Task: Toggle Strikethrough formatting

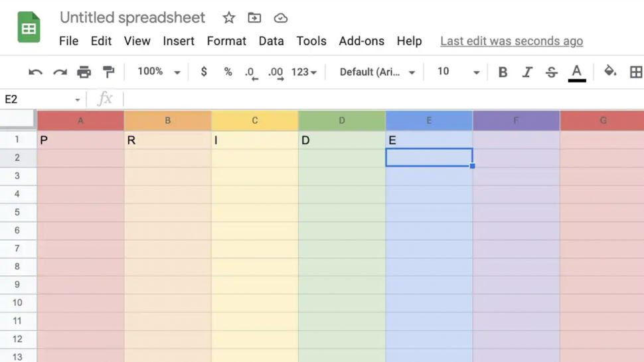Action: click(552, 72)
